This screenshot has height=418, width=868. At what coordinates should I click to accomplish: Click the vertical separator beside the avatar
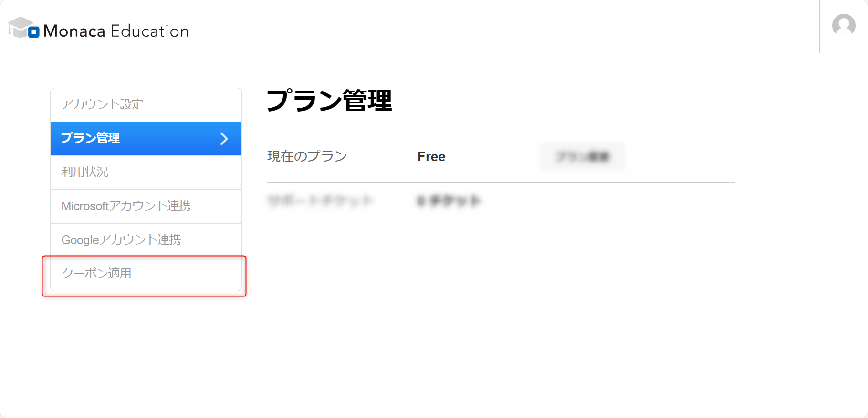(819, 27)
